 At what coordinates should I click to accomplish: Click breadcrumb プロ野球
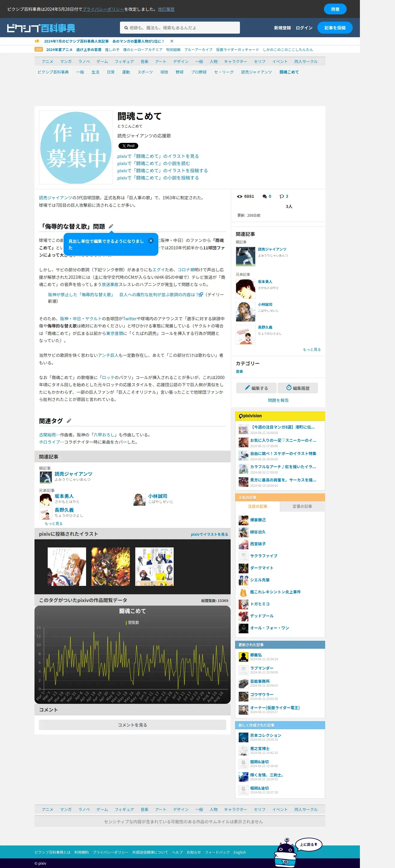click(199, 72)
